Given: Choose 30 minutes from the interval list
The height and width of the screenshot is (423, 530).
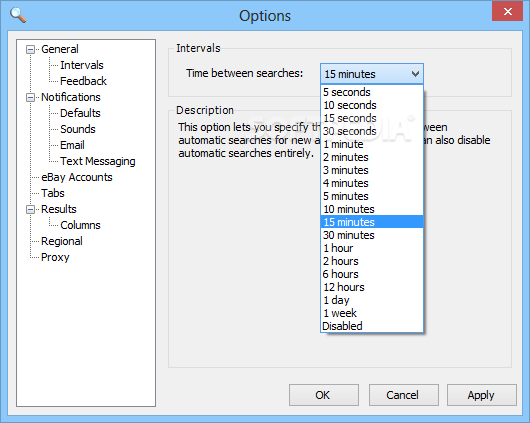Looking at the screenshot, I should pyautogui.click(x=372, y=235).
